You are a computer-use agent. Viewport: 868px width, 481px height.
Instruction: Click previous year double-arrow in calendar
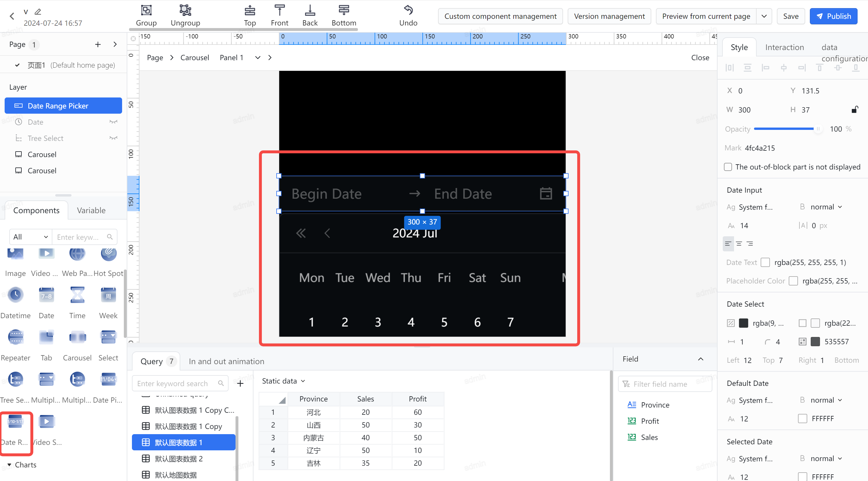click(301, 233)
